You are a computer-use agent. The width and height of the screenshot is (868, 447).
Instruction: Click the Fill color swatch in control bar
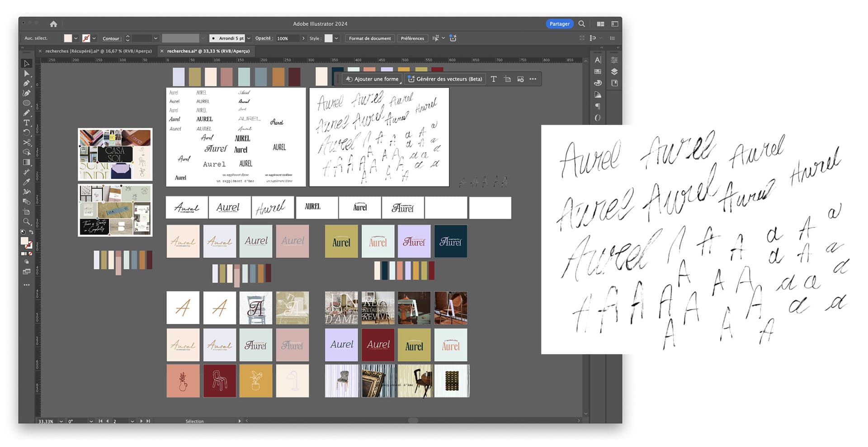point(68,38)
